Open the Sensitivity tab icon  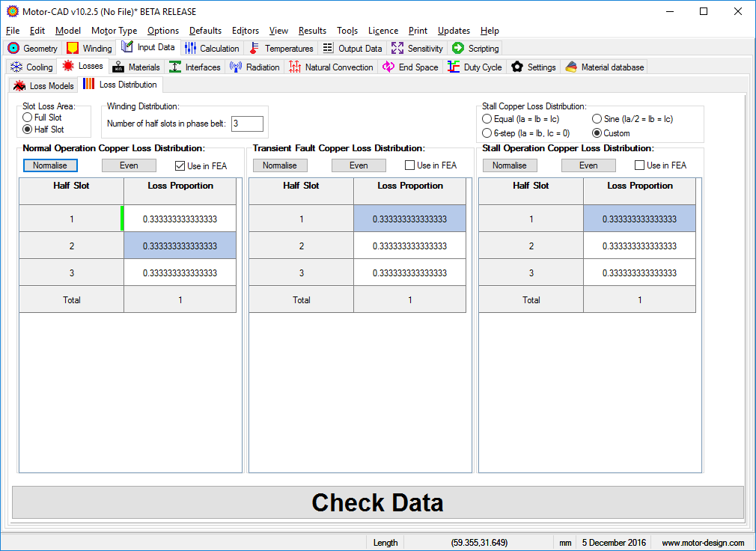coord(397,48)
